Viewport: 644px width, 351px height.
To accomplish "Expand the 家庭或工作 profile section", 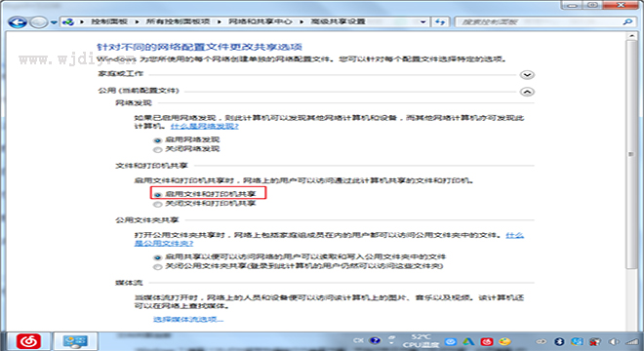I will click(x=527, y=75).
